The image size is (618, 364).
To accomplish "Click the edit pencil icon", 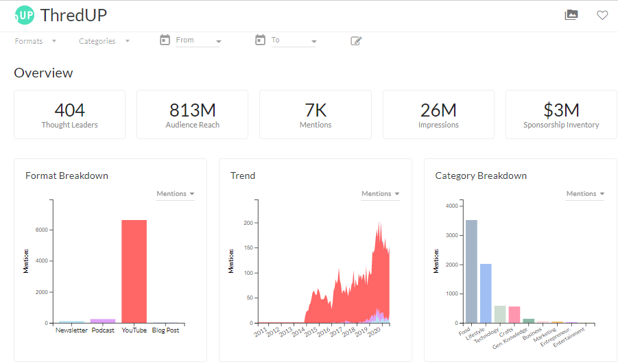I will click(356, 40).
